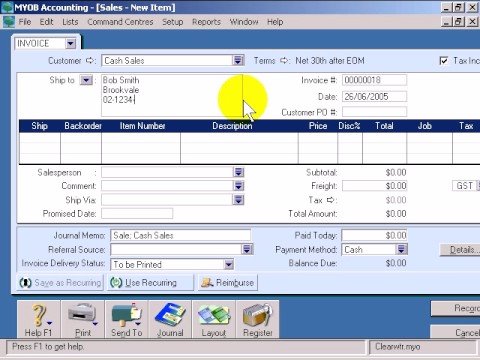Click the Cancel button
The height and width of the screenshot is (360, 480).
[x=456, y=333]
